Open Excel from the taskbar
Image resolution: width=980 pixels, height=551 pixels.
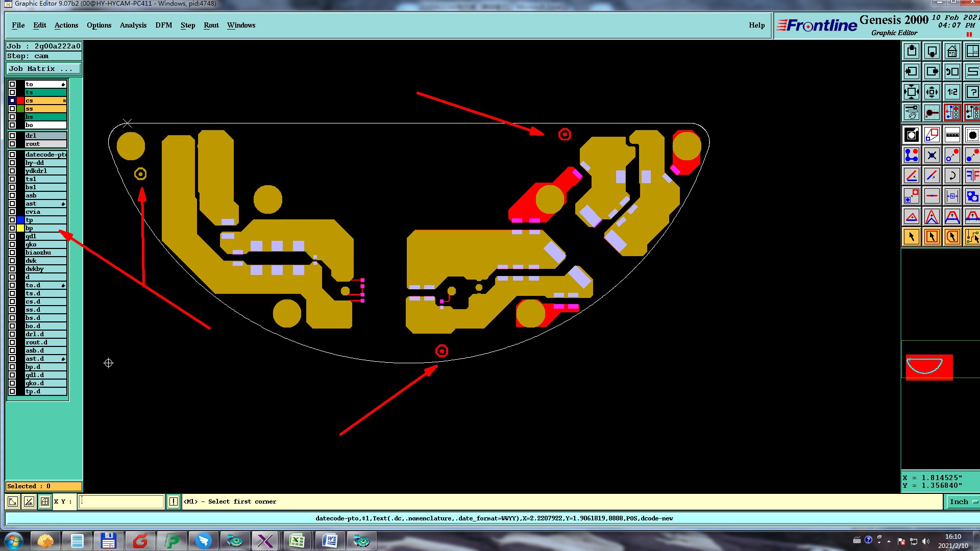(x=297, y=541)
